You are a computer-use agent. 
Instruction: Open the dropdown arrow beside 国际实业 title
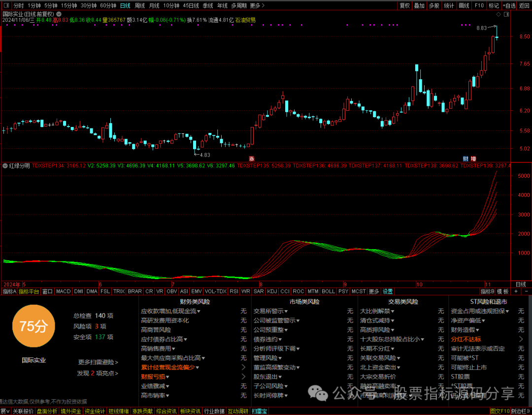pos(59,14)
